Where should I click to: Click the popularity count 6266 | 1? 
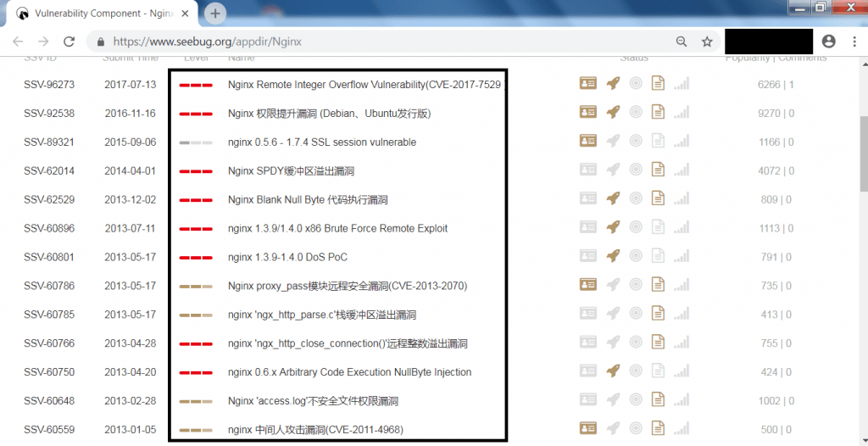(776, 85)
